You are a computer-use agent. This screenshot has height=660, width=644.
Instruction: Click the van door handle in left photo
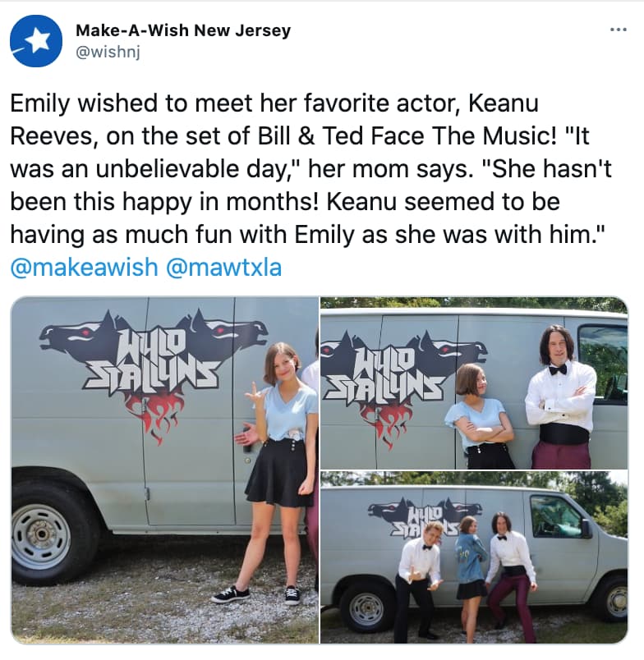coord(247,447)
